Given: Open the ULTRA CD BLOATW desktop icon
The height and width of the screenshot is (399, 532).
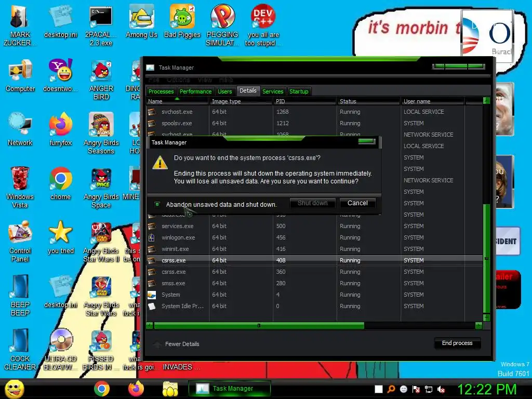Looking at the screenshot, I should [60, 350].
